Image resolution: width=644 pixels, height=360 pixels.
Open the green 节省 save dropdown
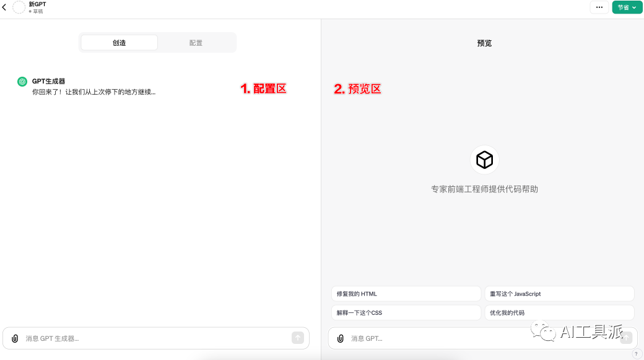point(627,7)
